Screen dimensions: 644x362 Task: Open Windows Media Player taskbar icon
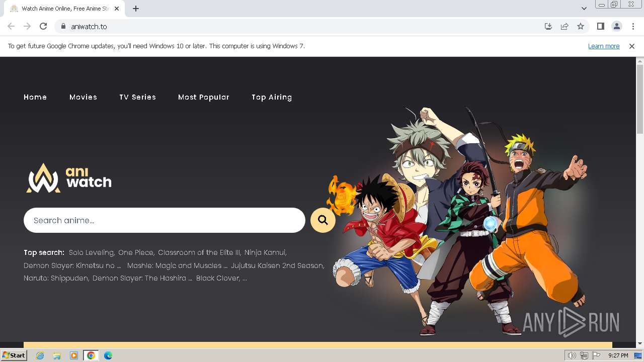pyautogui.click(x=74, y=355)
